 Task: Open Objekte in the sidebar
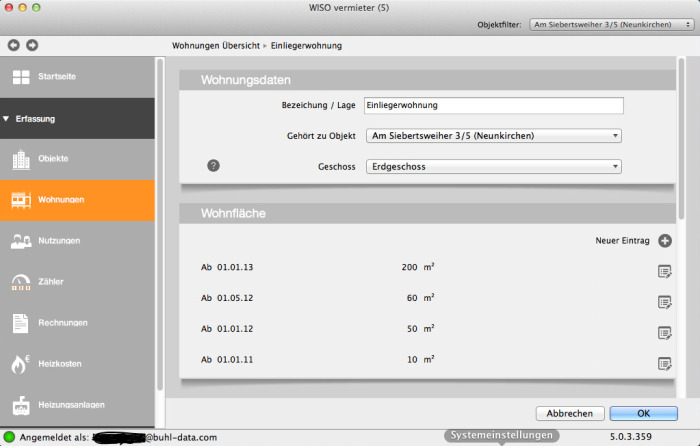[x=77, y=159]
